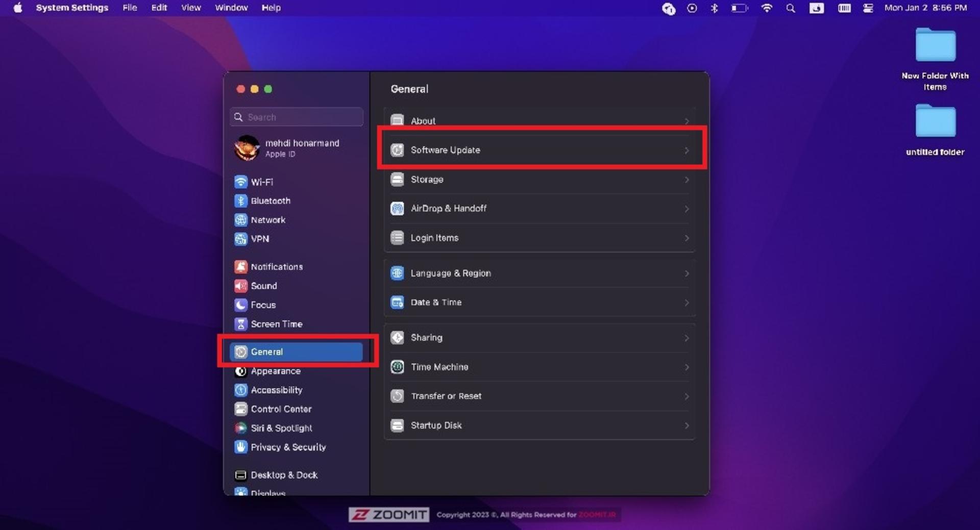Expand the Sharing row chevron
This screenshot has height=530, width=980.
687,338
